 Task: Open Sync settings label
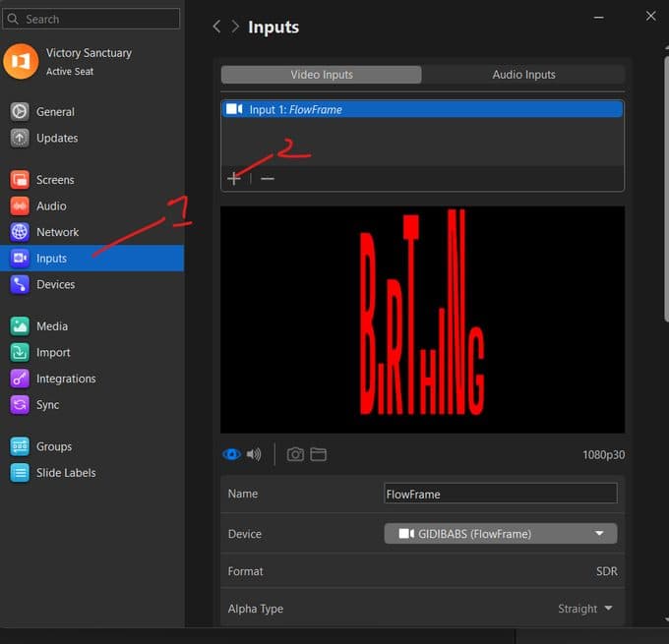click(x=48, y=405)
